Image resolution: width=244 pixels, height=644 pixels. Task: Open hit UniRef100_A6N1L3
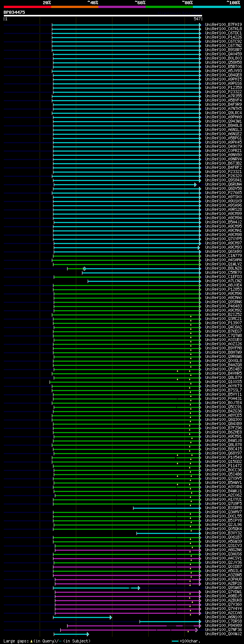click(x=223, y=129)
